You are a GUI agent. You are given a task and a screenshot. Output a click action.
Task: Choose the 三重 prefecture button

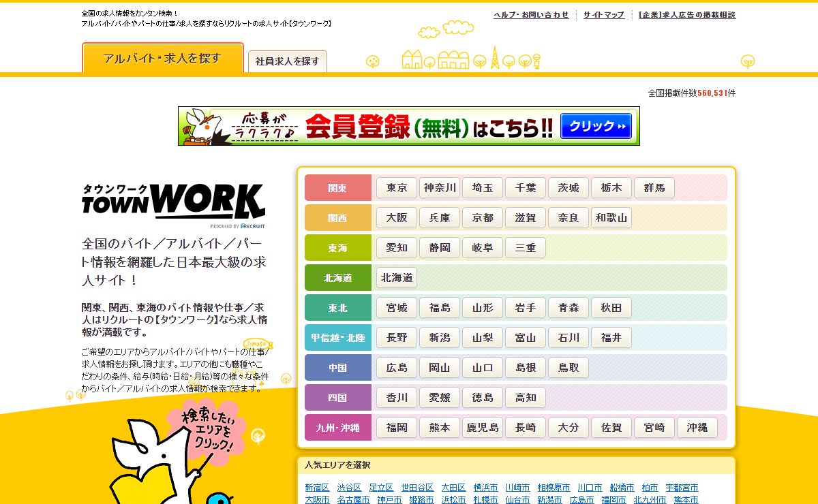(526, 248)
